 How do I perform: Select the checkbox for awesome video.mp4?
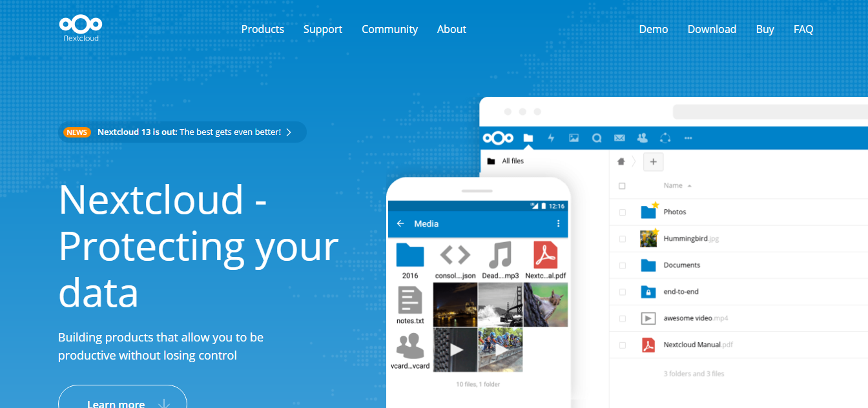click(622, 318)
